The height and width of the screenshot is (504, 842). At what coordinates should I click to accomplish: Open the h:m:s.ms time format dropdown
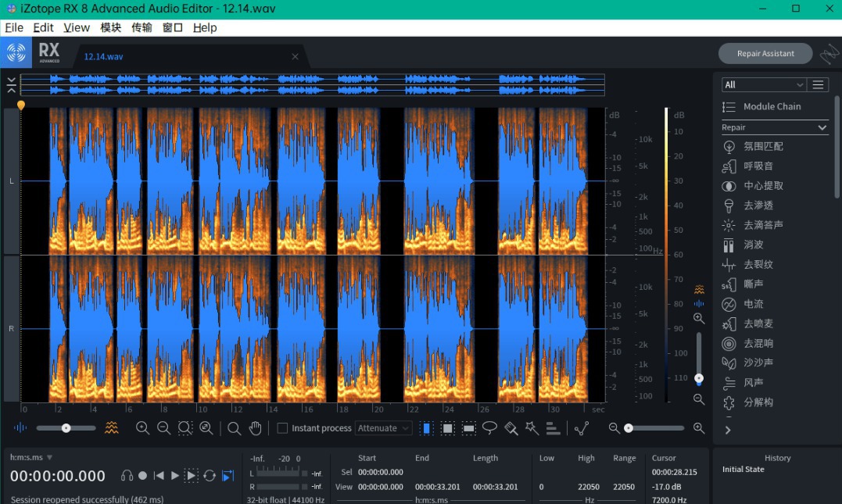click(x=31, y=457)
